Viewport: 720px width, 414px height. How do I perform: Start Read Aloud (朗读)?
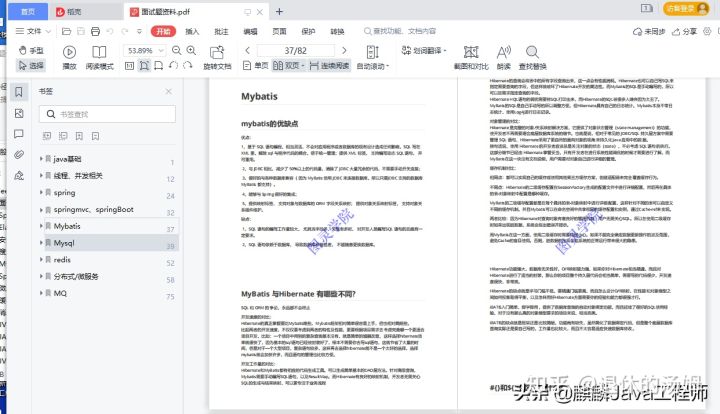[x=504, y=58]
